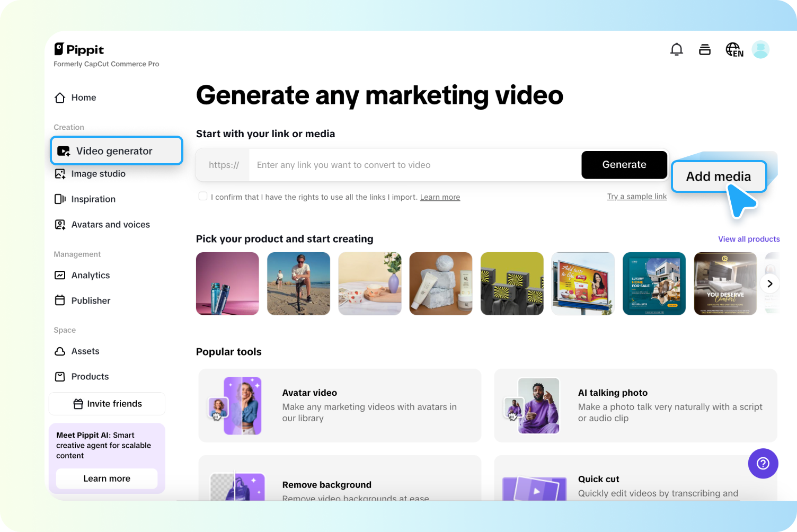Select Home in the sidebar

[x=83, y=97]
